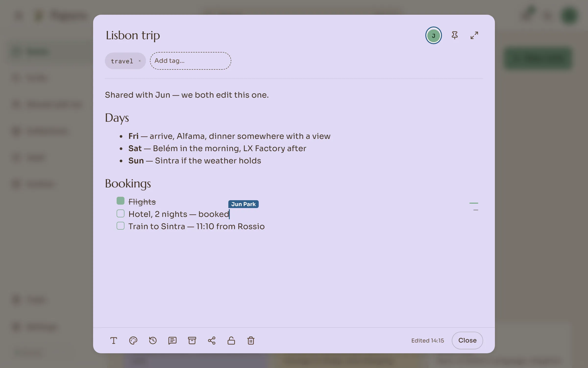The height and width of the screenshot is (368, 588).
Task: Archive this note
Action: pyautogui.click(x=192, y=341)
